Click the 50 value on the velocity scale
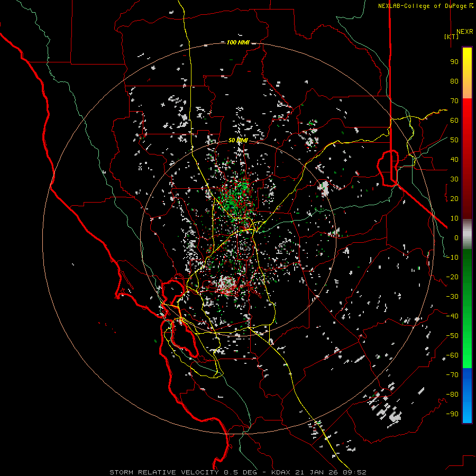This screenshot has height=476, width=476. [x=454, y=140]
